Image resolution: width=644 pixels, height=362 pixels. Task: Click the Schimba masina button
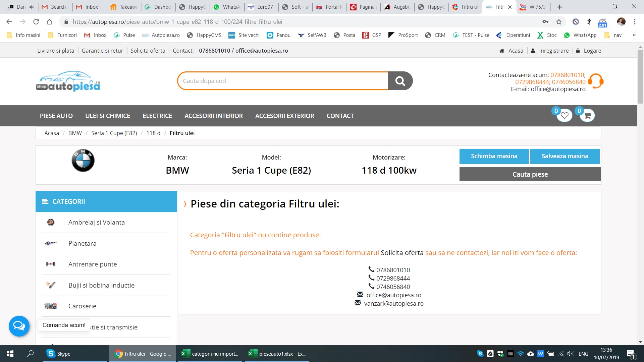pos(494,156)
